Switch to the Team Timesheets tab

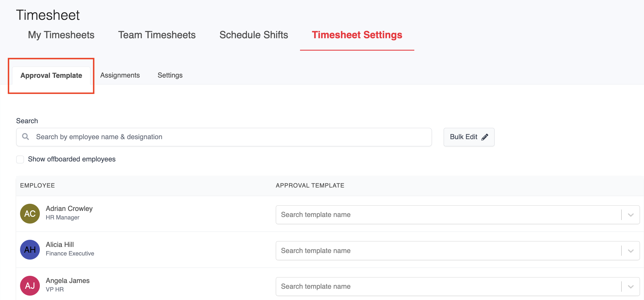click(x=157, y=35)
